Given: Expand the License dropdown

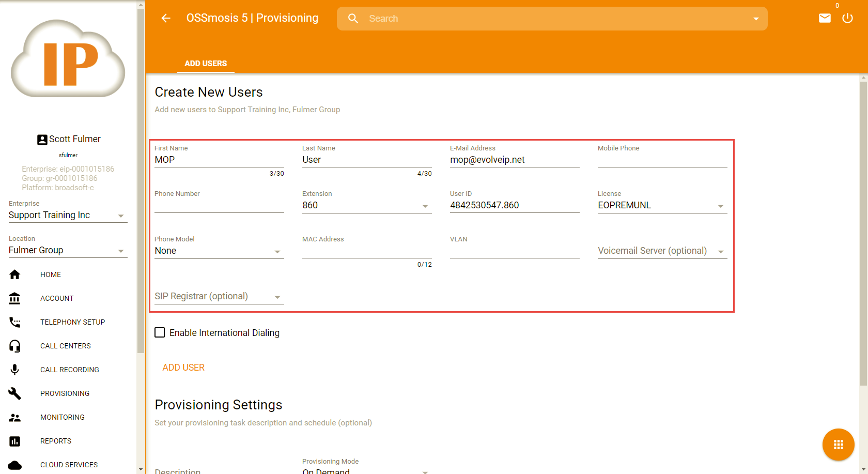Looking at the screenshot, I should coord(662,206).
